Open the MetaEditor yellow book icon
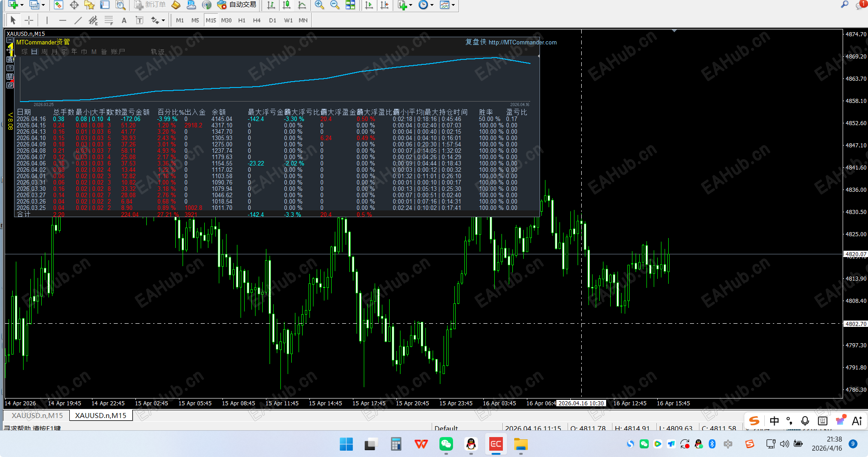868x457 pixels. coord(176,5)
